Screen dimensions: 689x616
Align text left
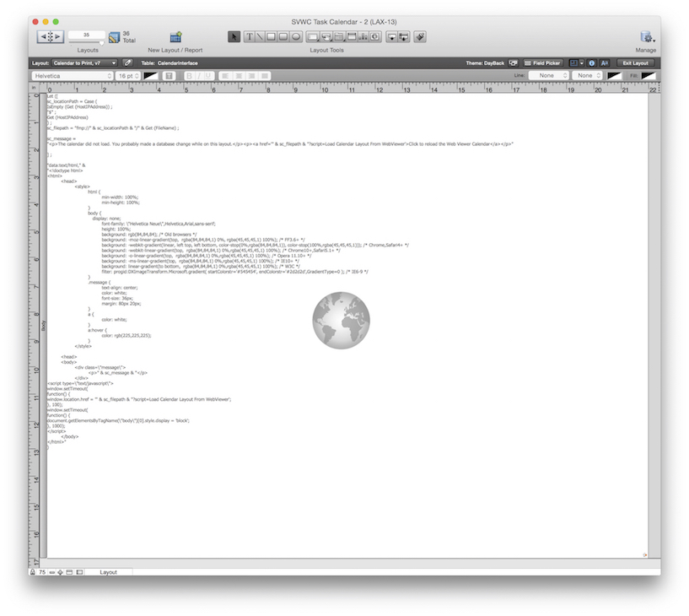coord(225,76)
